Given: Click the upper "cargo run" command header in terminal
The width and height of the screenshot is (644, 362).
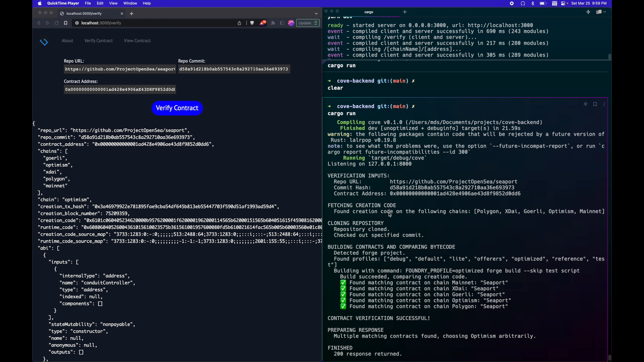Looking at the screenshot, I should pyautogui.click(x=341, y=66).
